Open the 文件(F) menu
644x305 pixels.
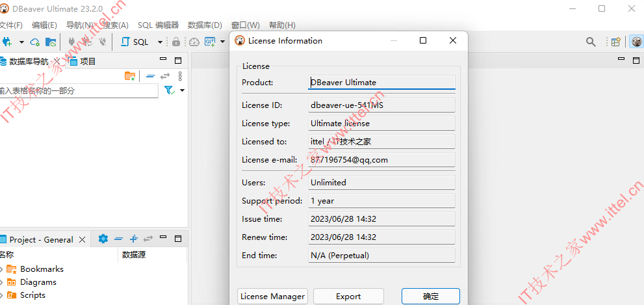11,25
